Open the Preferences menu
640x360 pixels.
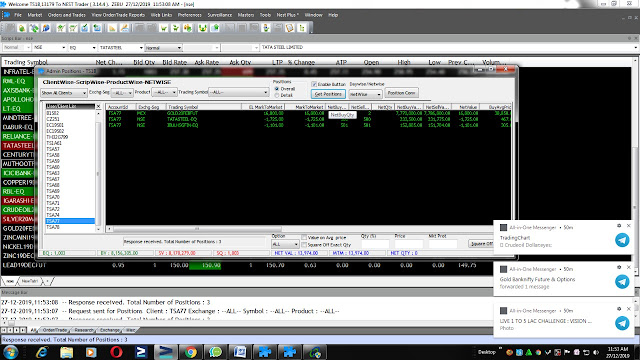(x=189, y=15)
